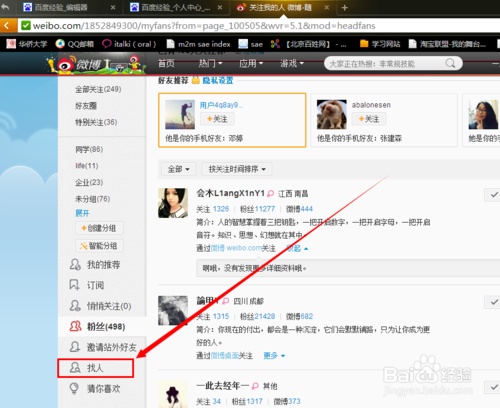Follow 用户4q8ay9 with 关注 button
Screen dimensions: 500x408
coord(217,119)
